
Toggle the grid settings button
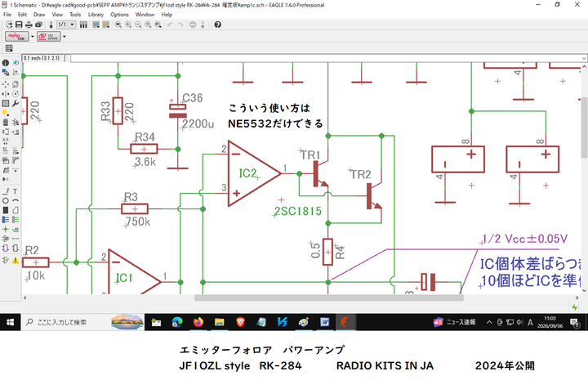pos(9,48)
